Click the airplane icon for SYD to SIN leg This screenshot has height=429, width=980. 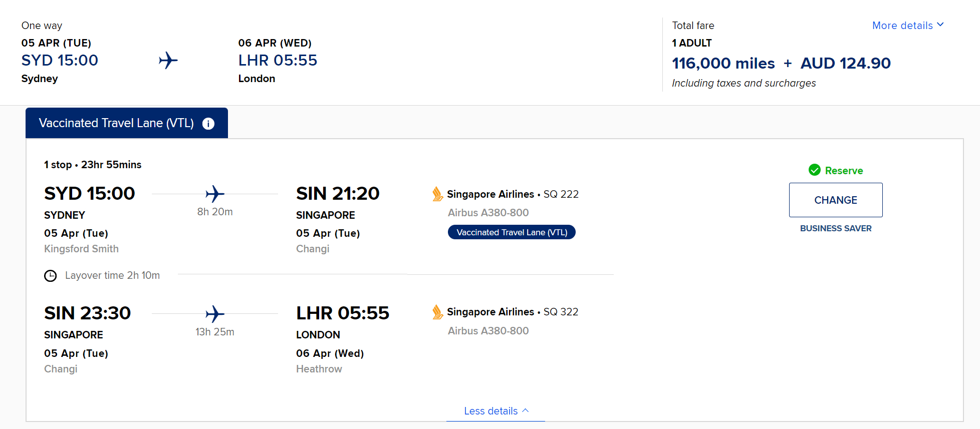(215, 194)
